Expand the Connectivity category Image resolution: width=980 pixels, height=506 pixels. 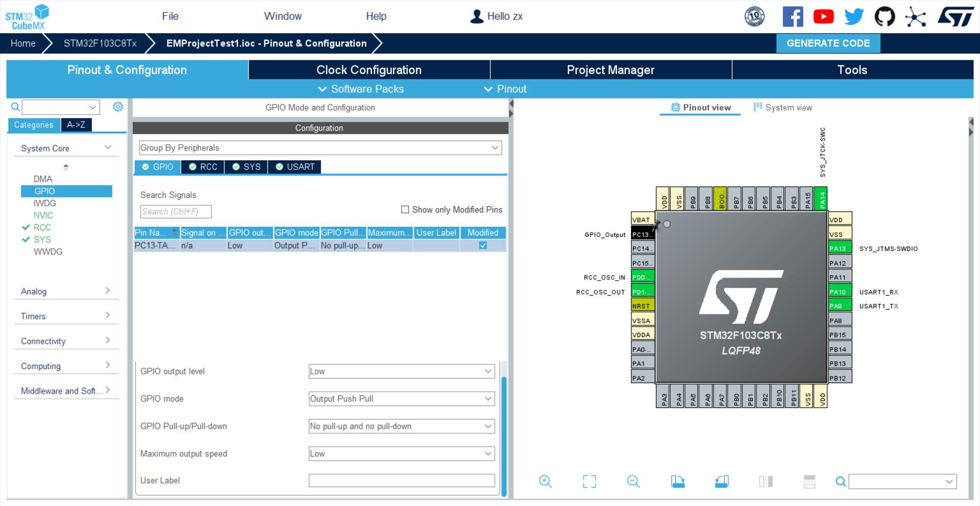click(66, 341)
